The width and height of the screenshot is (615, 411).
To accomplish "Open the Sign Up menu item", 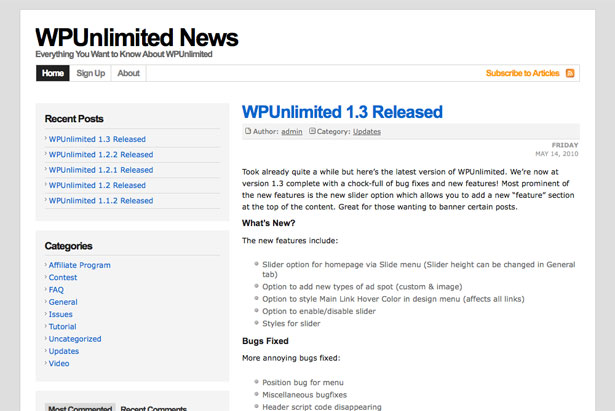I will [x=91, y=73].
